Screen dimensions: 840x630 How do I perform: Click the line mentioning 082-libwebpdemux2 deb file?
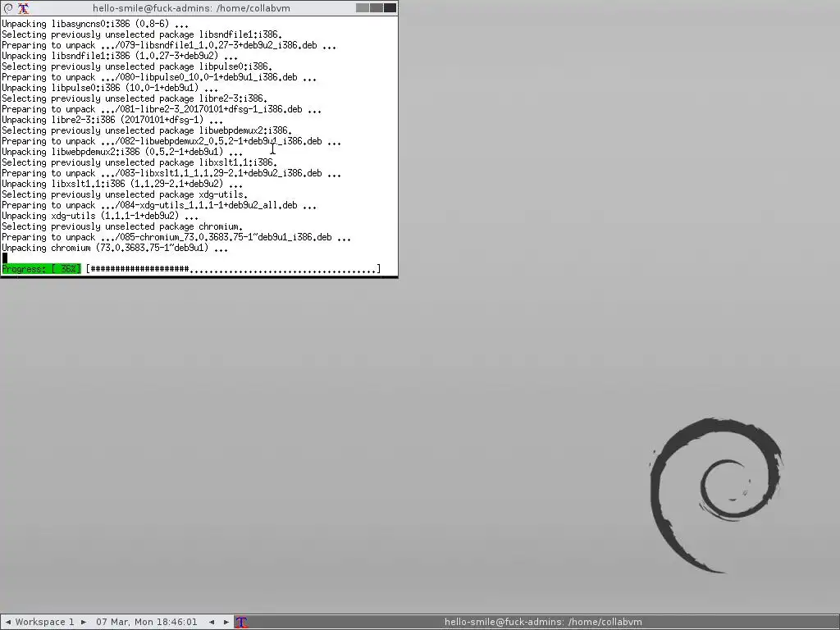click(x=171, y=141)
